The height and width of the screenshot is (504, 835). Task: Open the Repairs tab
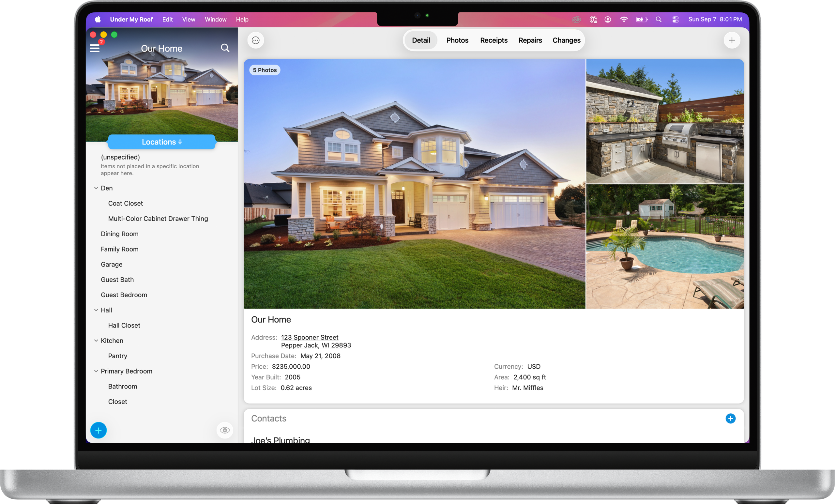tap(530, 40)
